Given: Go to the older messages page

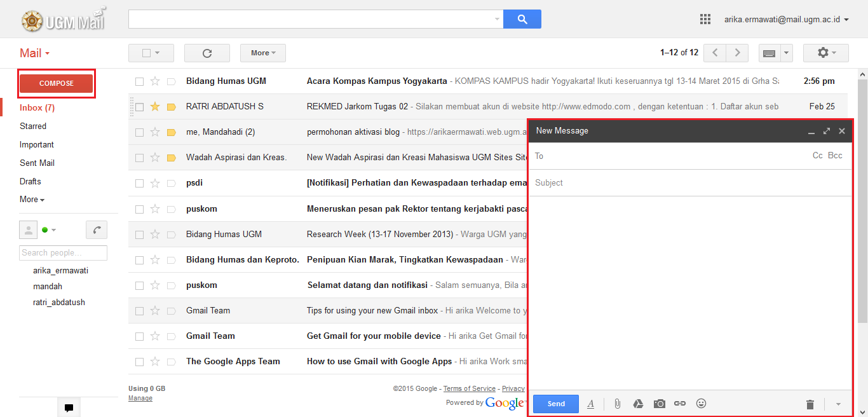Looking at the screenshot, I should [x=737, y=53].
